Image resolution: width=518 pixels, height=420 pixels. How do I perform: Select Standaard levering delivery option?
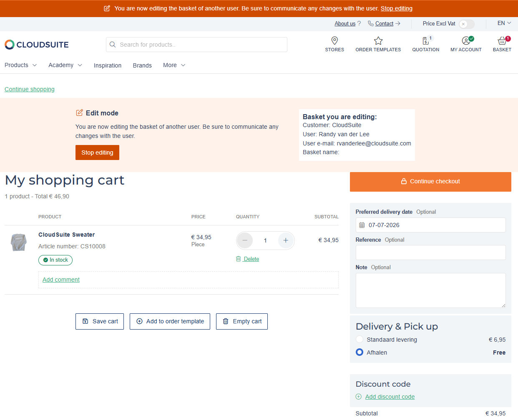click(x=360, y=339)
